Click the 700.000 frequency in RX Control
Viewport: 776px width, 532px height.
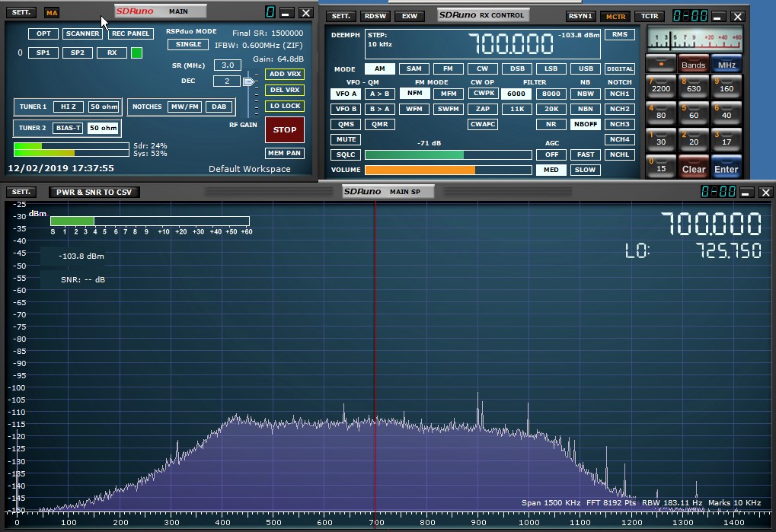click(x=511, y=43)
